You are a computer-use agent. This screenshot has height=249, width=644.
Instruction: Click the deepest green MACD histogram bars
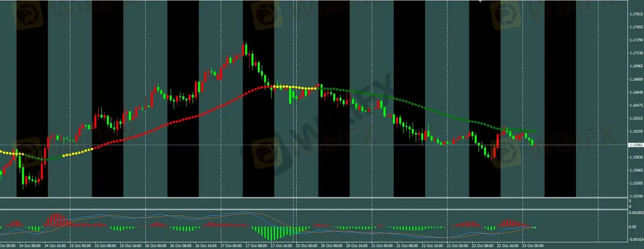pyautogui.click(x=272, y=234)
